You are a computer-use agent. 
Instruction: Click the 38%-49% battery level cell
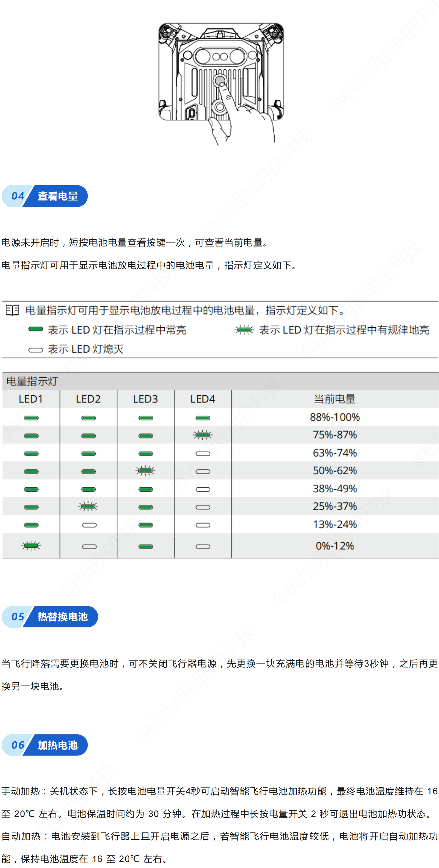(335, 488)
